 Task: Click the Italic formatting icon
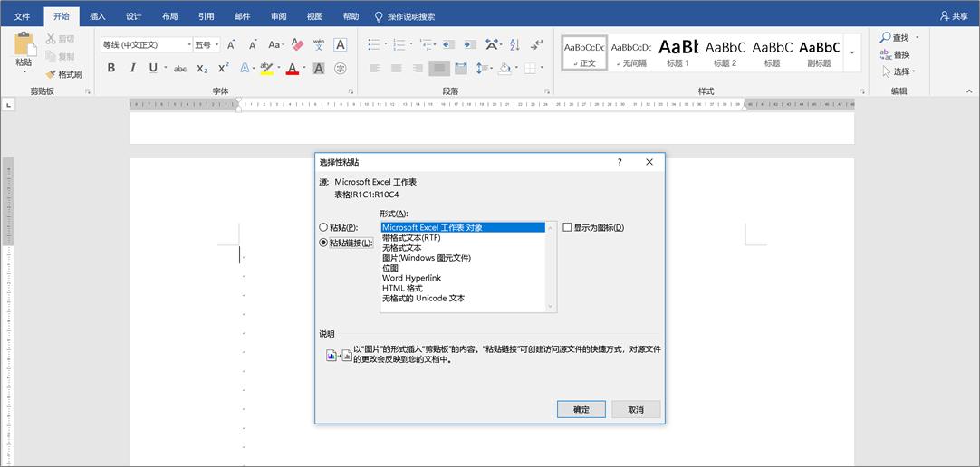(132, 68)
